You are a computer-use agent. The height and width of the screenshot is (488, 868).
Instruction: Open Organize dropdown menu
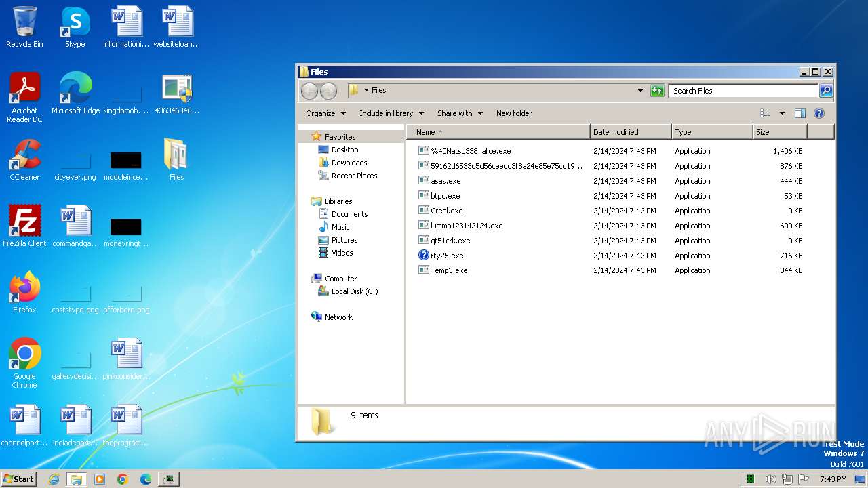click(x=325, y=113)
